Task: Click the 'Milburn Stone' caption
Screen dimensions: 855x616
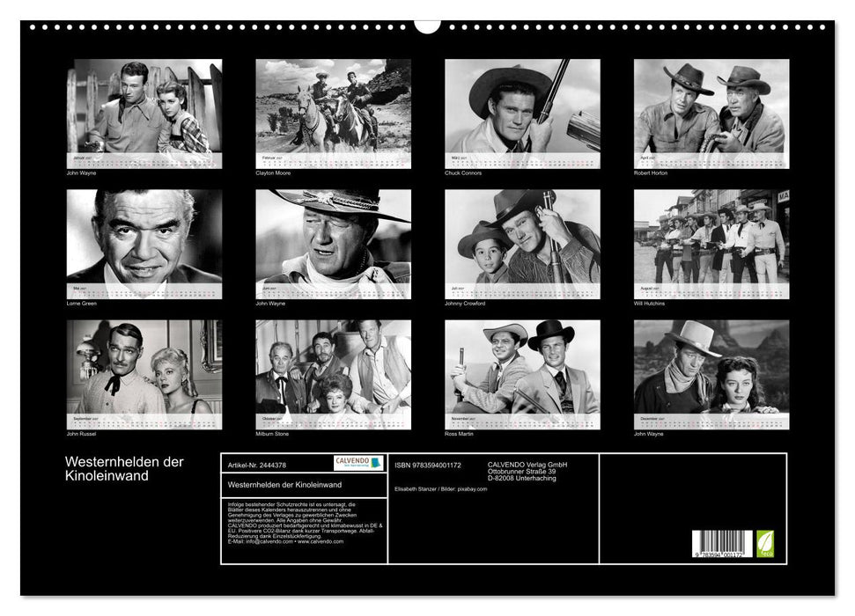Action: 272,434
